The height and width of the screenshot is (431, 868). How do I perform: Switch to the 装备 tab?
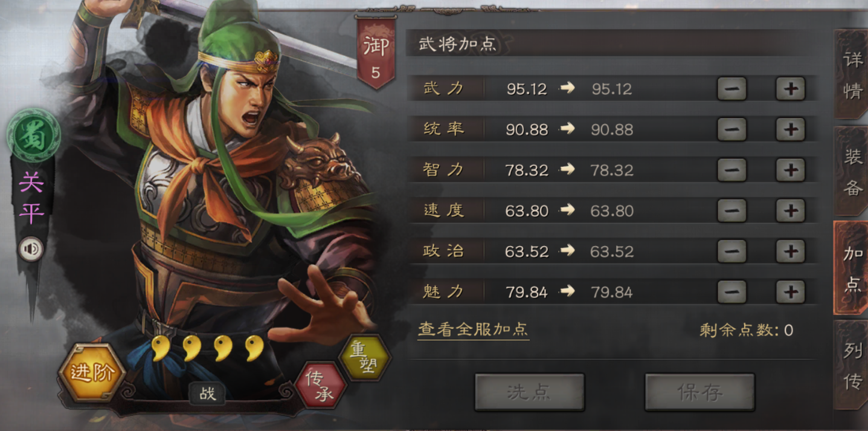point(851,172)
